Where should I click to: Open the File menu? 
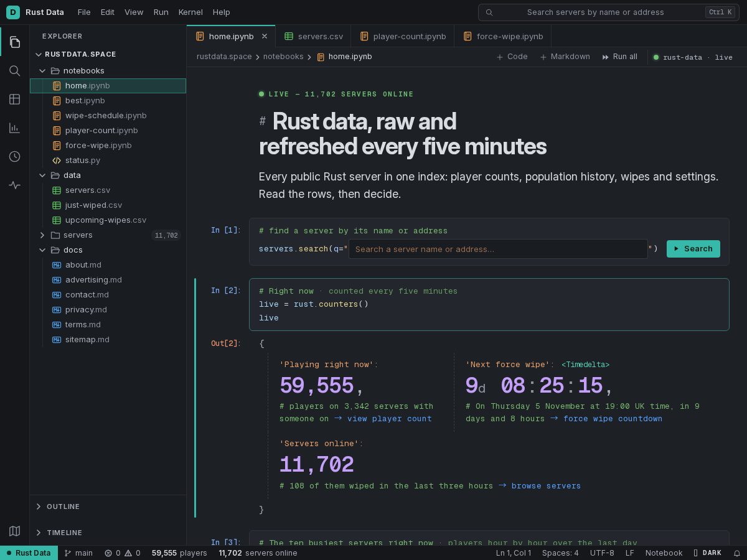(x=84, y=12)
